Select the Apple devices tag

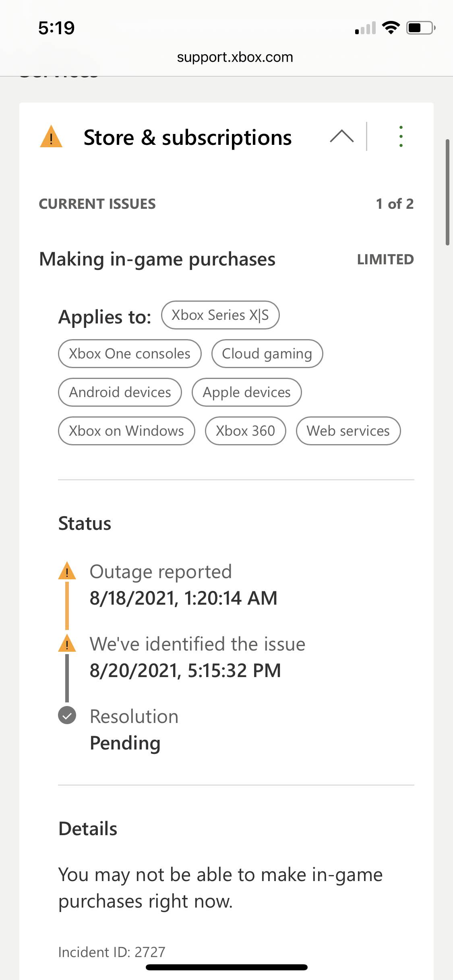[x=246, y=392]
